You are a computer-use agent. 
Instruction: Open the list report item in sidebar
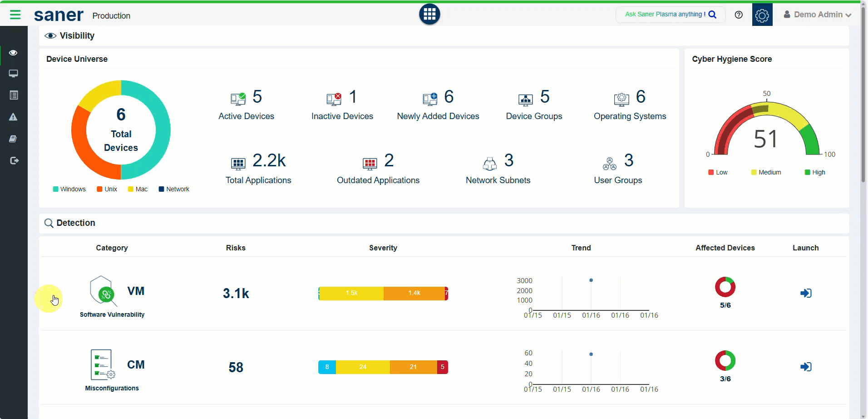coord(14,95)
